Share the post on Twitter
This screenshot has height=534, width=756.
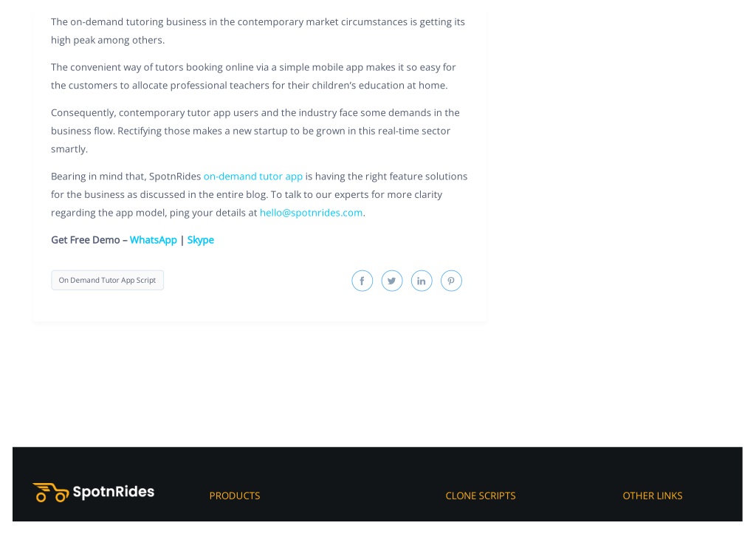click(x=392, y=281)
